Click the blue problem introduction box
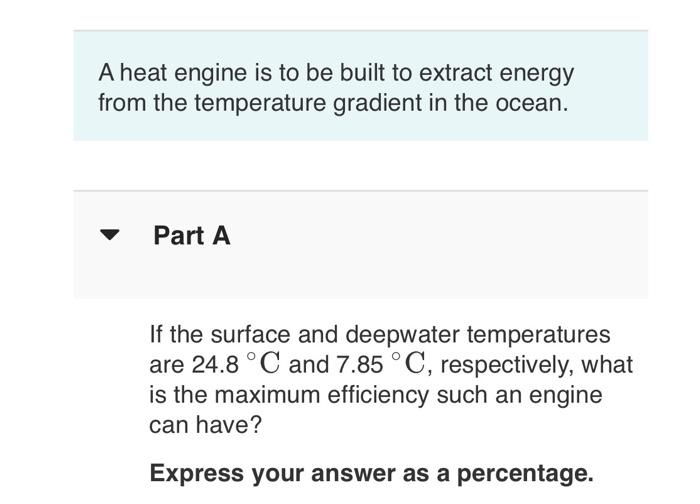This screenshot has width=700, height=504. [361, 86]
